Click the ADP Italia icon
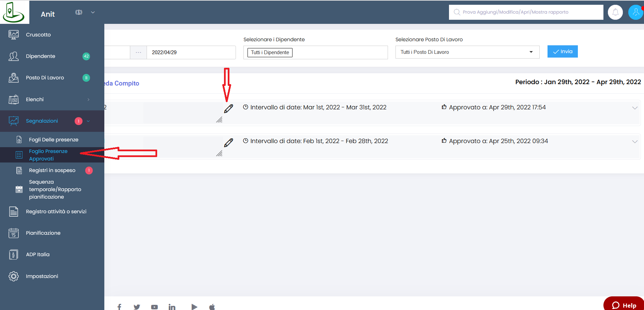 [14, 254]
